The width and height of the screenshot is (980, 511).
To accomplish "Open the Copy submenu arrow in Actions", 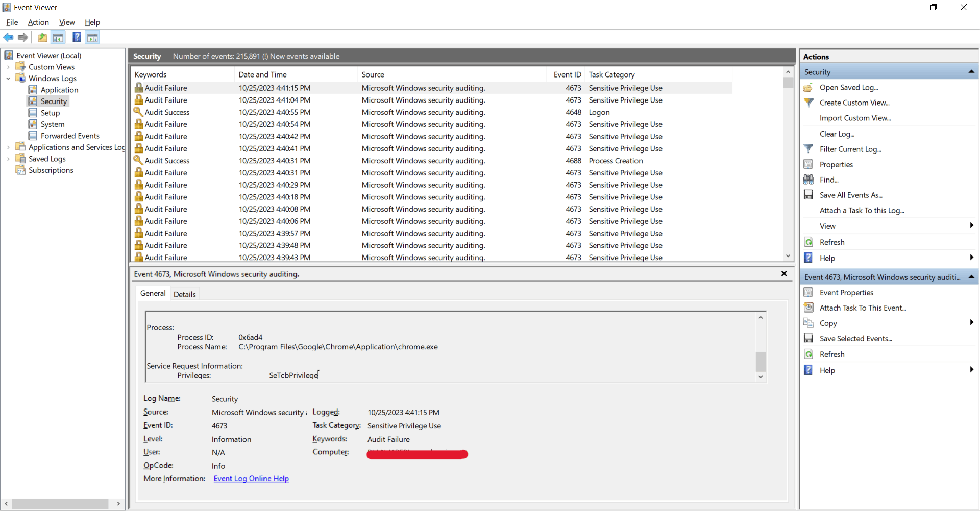I will point(971,323).
